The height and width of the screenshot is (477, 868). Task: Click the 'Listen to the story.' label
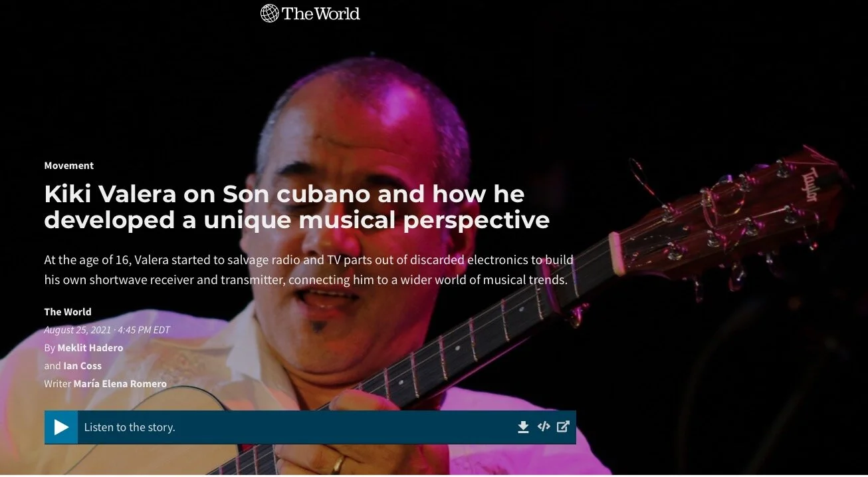tap(130, 427)
